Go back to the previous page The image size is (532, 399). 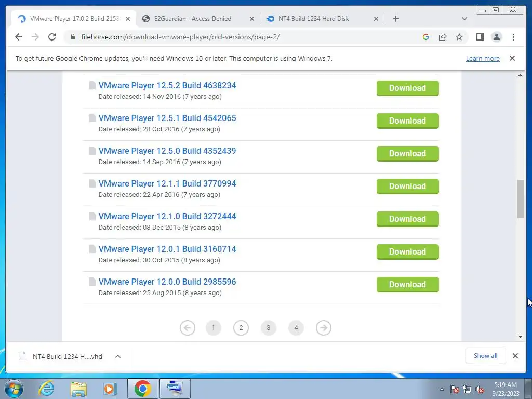tap(19, 37)
